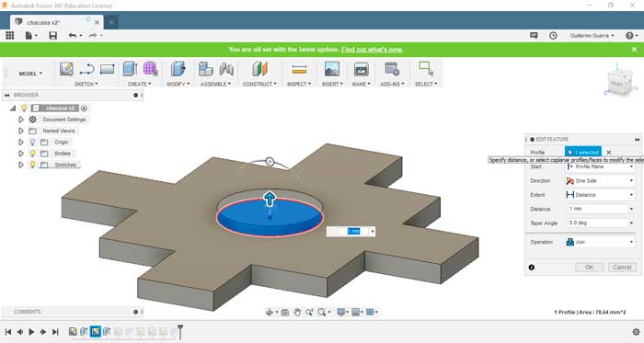Click the Measure icon in Inspect
The image size is (644, 343).
(299, 69)
